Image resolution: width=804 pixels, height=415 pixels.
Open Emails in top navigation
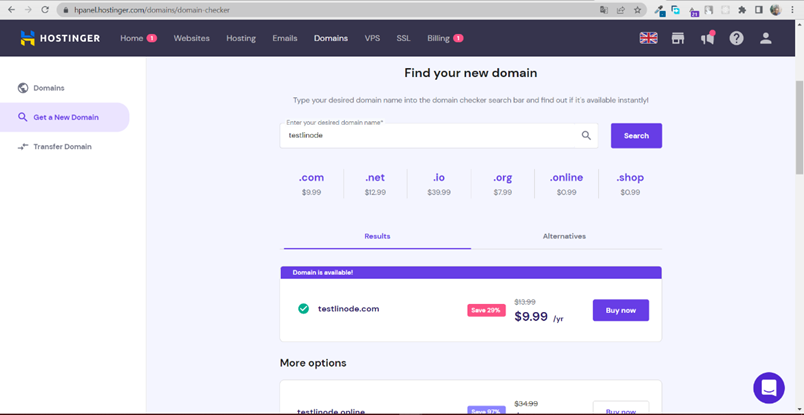[x=285, y=38]
